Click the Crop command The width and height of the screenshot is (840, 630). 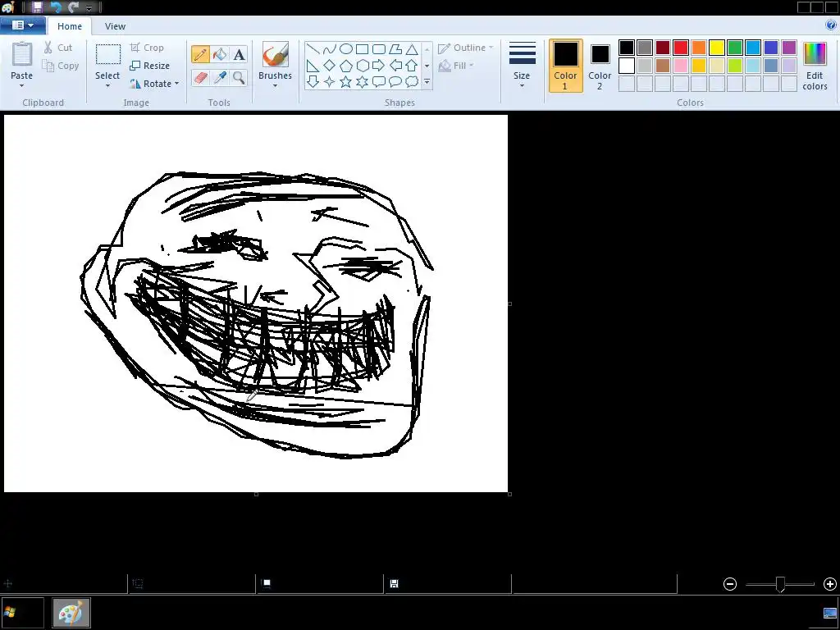click(x=147, y=48)
